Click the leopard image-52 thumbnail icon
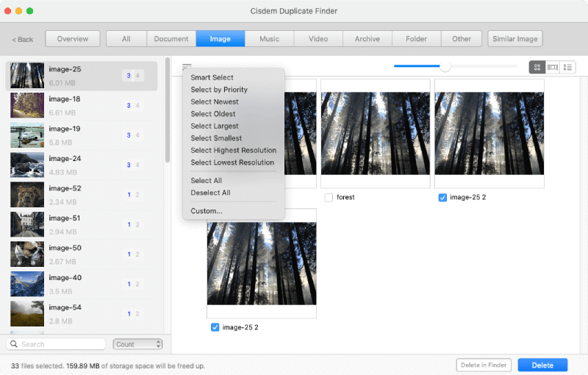588x375 pixels. tap(27, 195)
